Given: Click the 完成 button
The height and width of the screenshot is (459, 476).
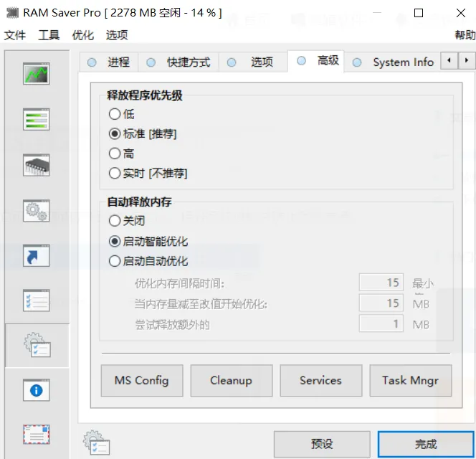Looking at the screenshot, I should point(426,444).
